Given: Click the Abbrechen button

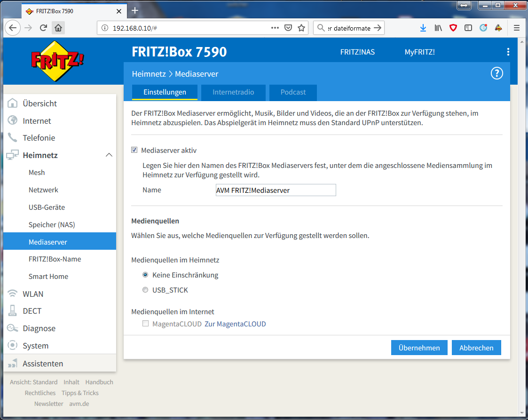Looking at the screenshot, I should coord(476,348).
